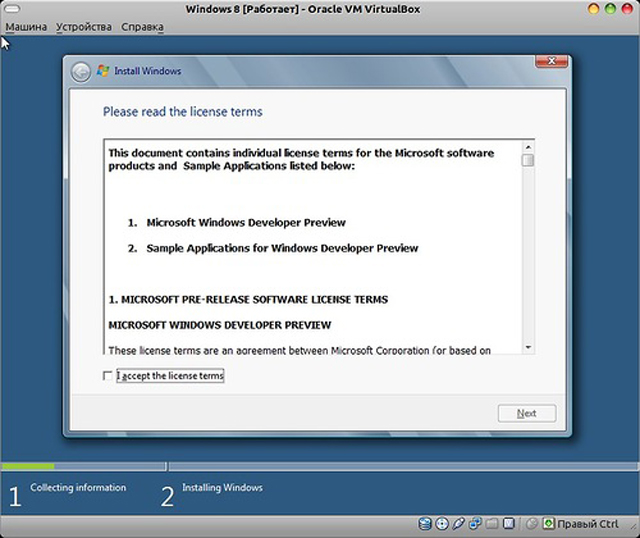Click 'MICROSOFT PRE-RELEASE SOFTWARE LICENSE TERMS' heading
The image size is (640, 538).
(x=254, y=300)
